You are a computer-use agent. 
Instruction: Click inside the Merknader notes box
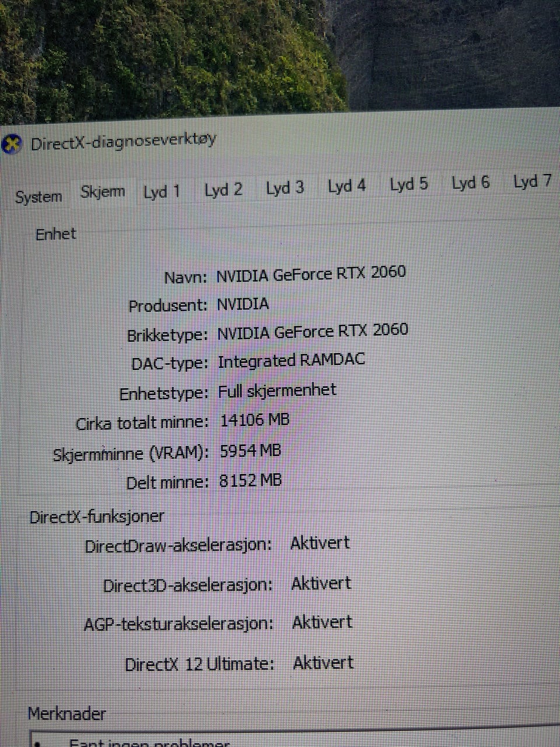pos(295,736)
